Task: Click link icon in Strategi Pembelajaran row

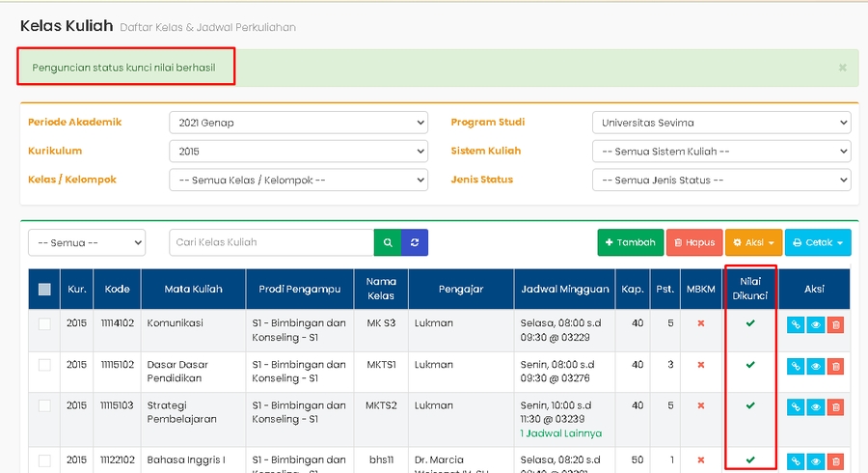Action: (796, 407)
